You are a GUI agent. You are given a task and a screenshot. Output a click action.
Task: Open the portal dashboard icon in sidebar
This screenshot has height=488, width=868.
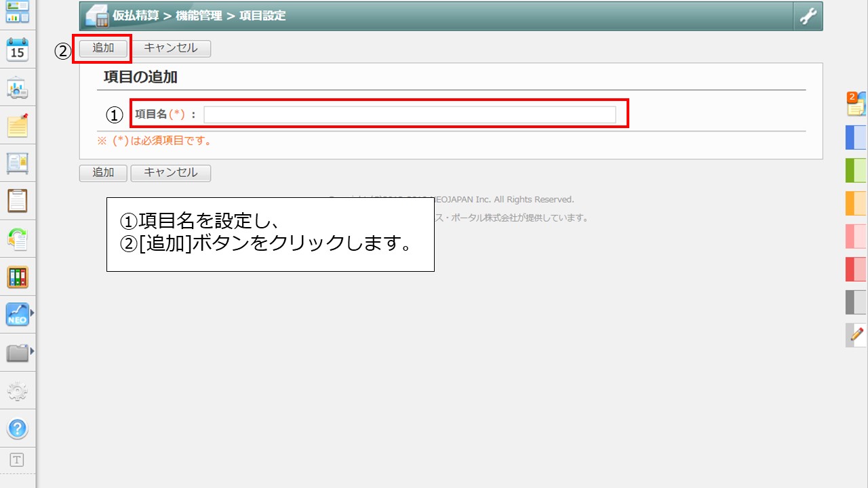(x=17, y=12)
